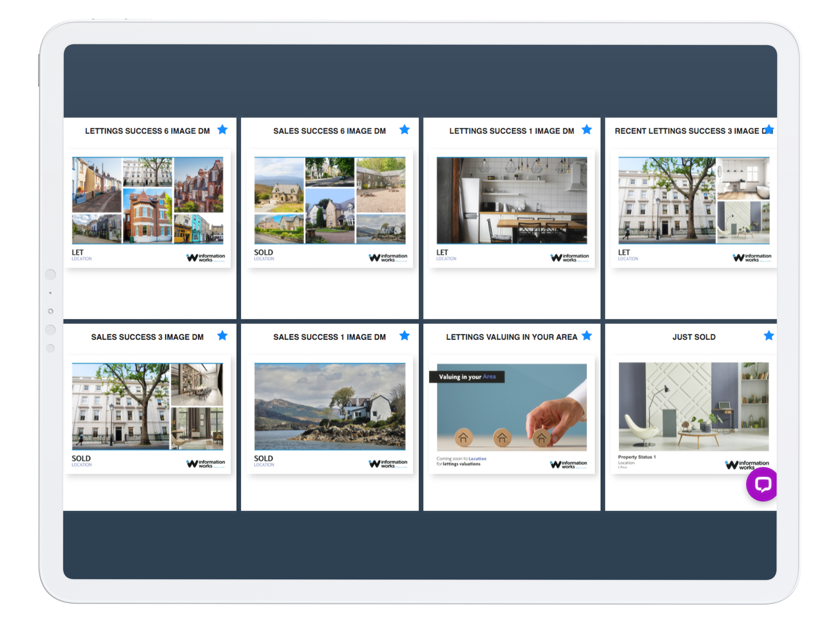Click star next to Sales Success 1 Image DM

pos(404,336)
